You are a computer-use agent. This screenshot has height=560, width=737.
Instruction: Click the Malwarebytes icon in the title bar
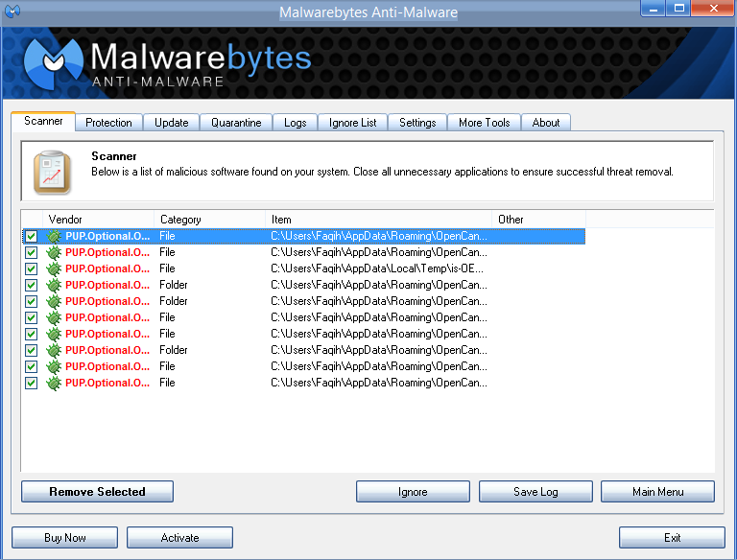12,11
